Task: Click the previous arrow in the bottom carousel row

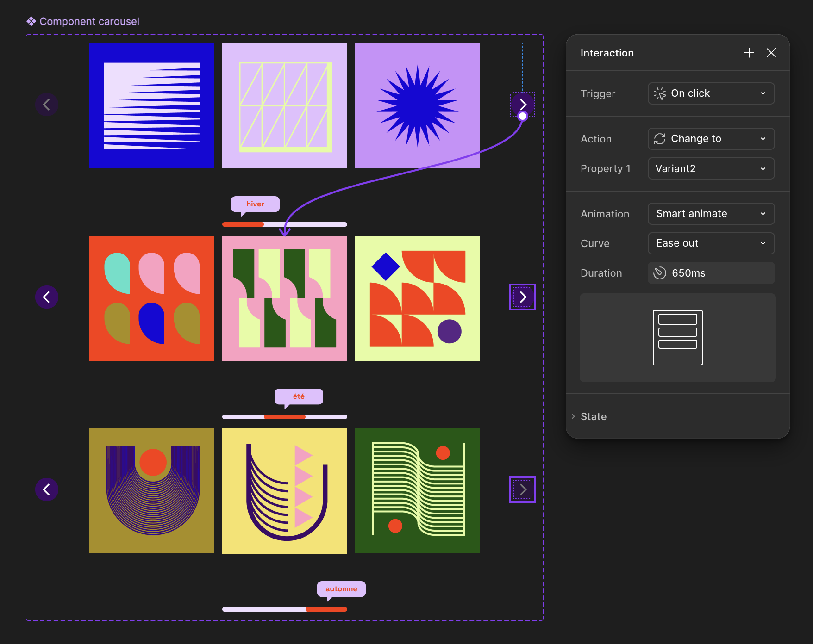Action: click(x=46, y=489)
